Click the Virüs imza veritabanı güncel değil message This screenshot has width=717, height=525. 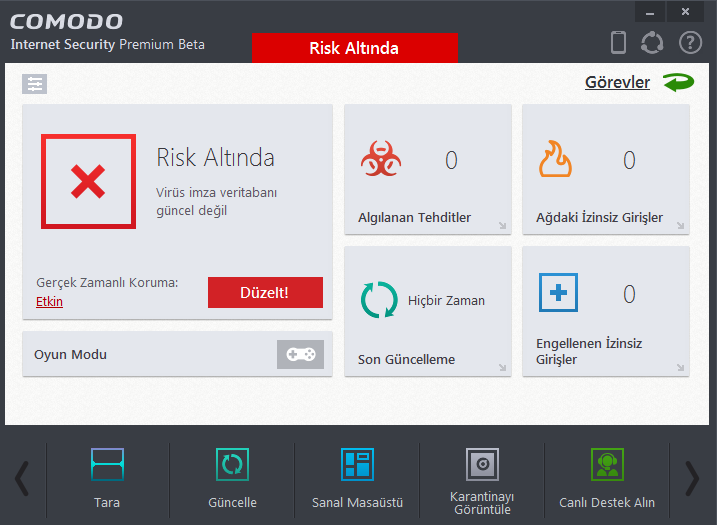[x=216, y=202]
